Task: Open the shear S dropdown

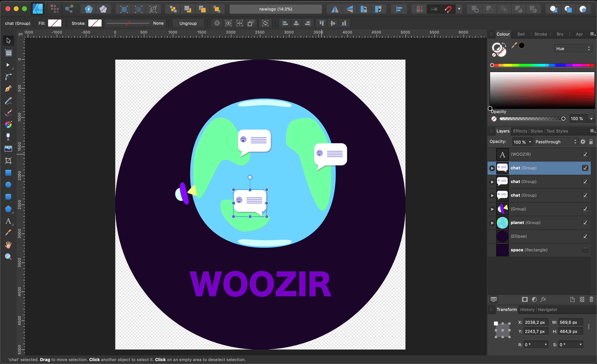Action: point(581,345)
